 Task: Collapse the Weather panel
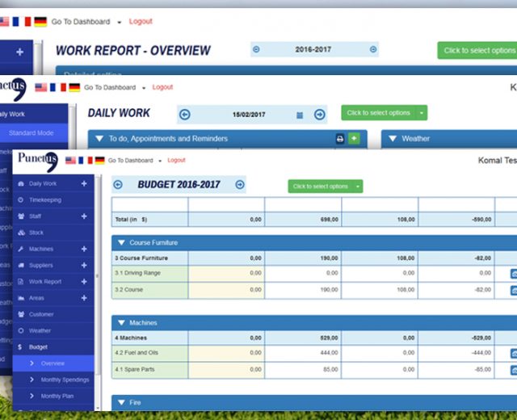[x=393, y=139]
